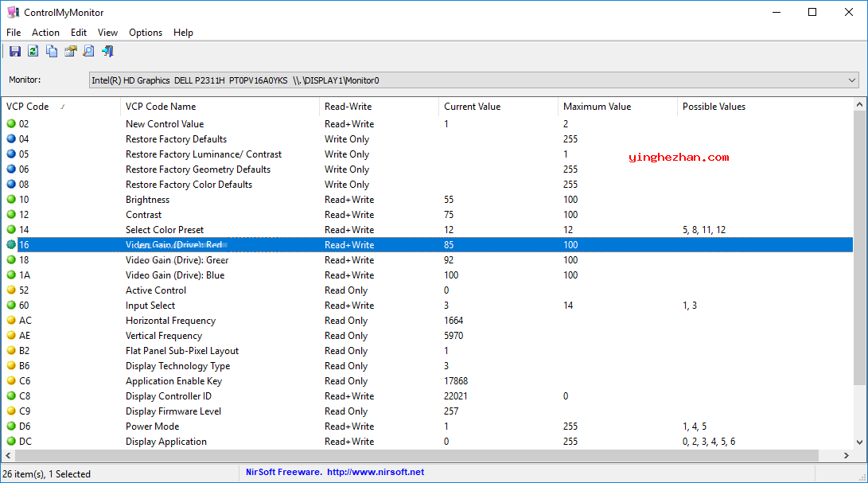Select the Power Mode row
This screenshot has width=868, height=483.
point(427,426)
